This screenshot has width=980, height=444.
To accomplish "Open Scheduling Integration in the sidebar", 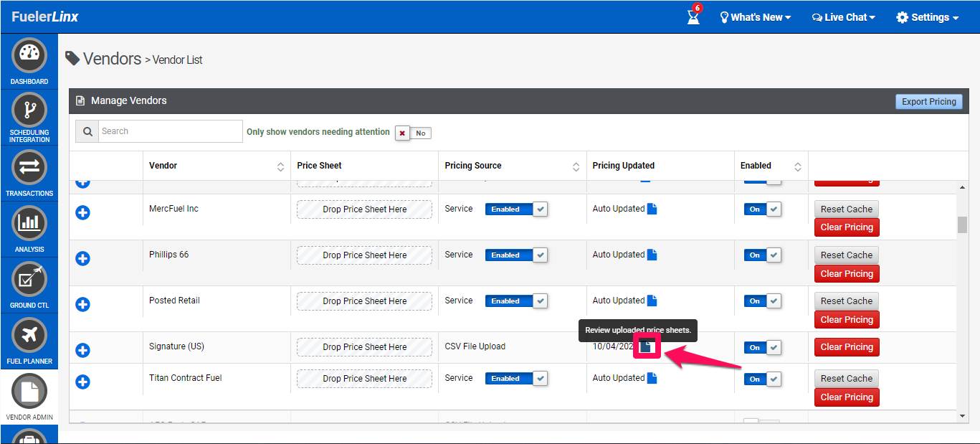I will 29,110.
